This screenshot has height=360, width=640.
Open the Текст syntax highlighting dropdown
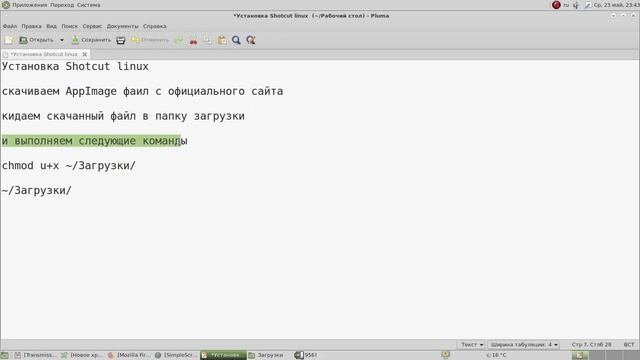click(x=472, y=345)
